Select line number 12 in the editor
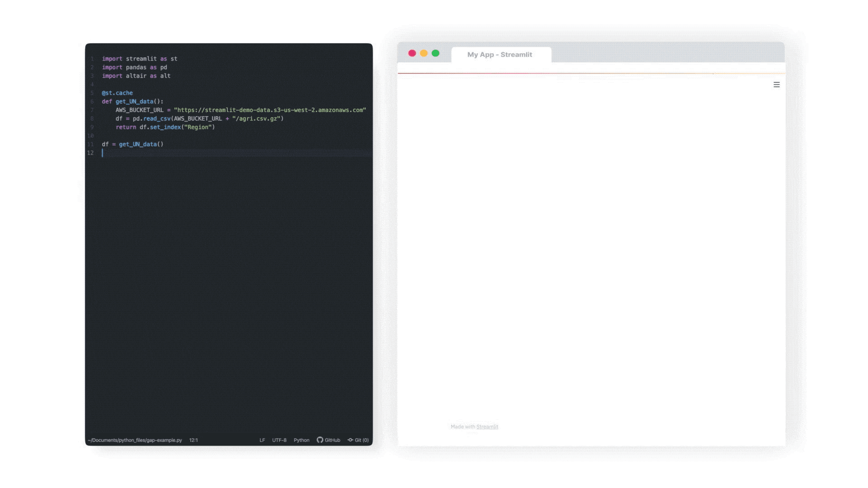This screenshot has width=868, height=488. click(90, 153)
